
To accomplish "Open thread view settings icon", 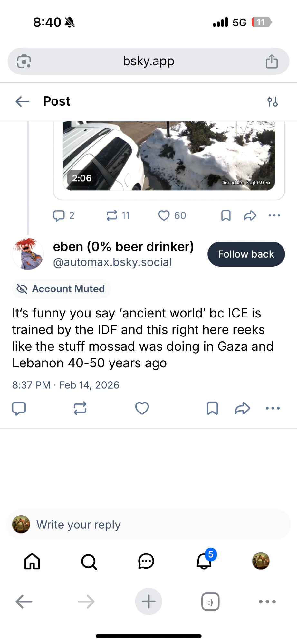I will (x=273, y=102).
